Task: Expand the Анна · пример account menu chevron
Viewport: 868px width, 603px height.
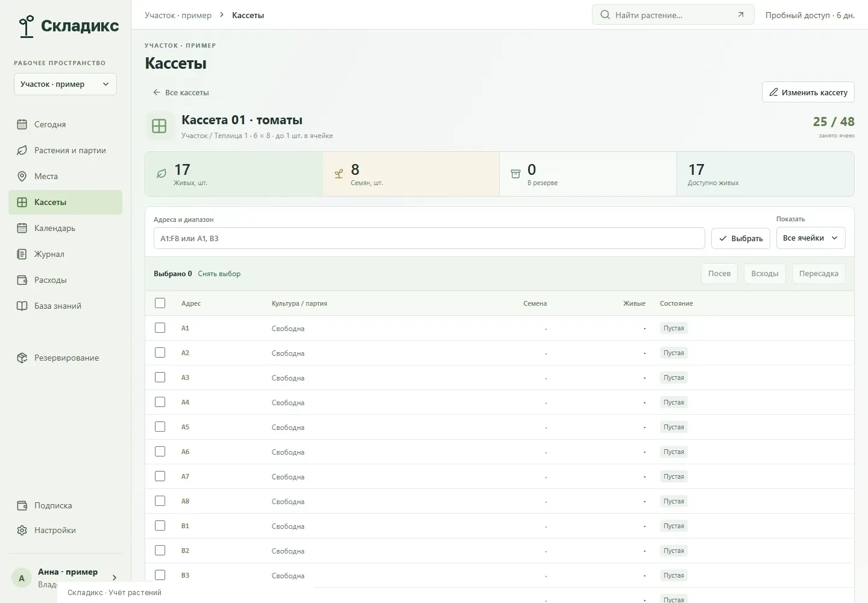Action: 115,578
